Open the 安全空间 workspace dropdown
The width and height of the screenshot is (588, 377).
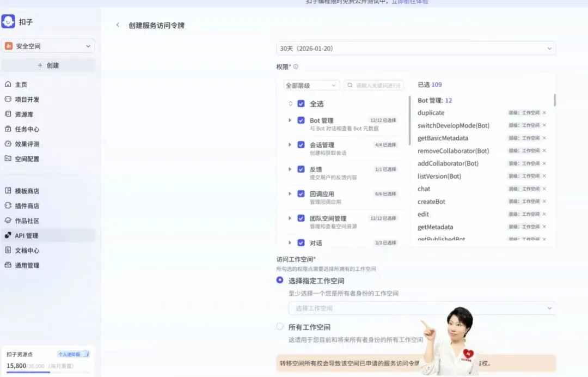tap(48, 46)
